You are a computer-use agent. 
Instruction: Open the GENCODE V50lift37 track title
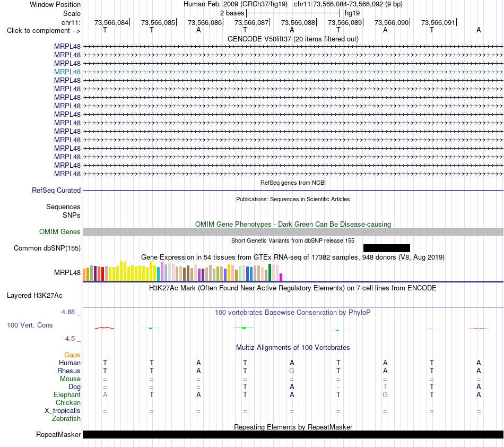coord(293,39)
